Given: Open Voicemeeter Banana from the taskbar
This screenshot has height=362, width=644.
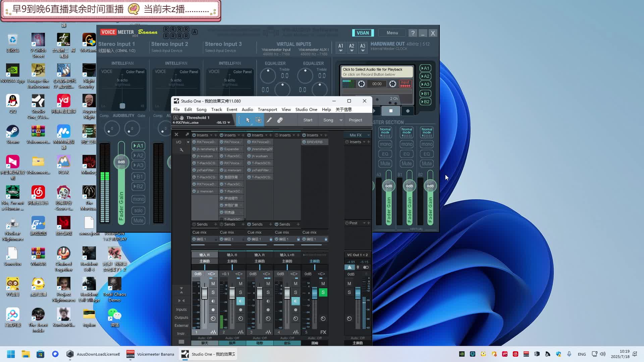Looking at the screenshot, I should click(x=150, y=354).
